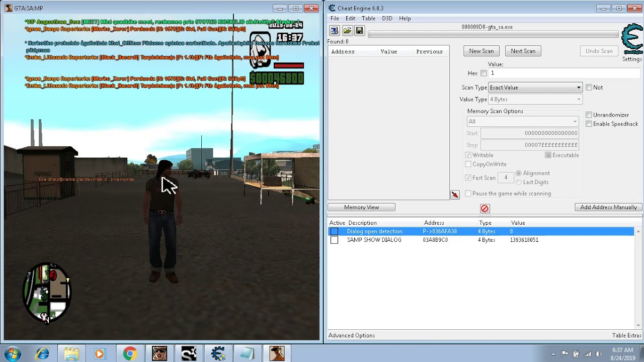This screenshot has width=644, height=362.
Task: Open the Windows Start button
Action: click(12, 354)
